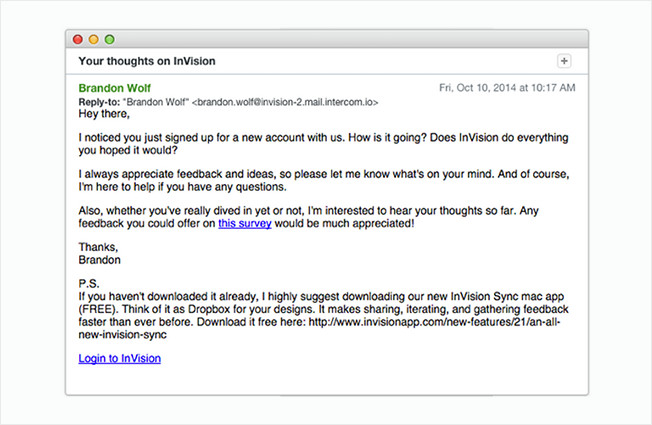Viewport: 652px width, 425px height.
Task: Click the plus button beside the subject
Action: click(564, 61)
